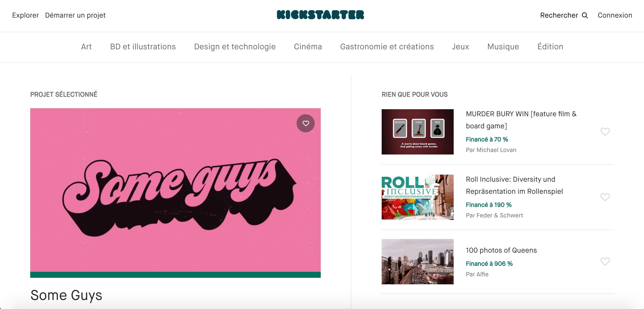Open Design et technologie category

235,47
